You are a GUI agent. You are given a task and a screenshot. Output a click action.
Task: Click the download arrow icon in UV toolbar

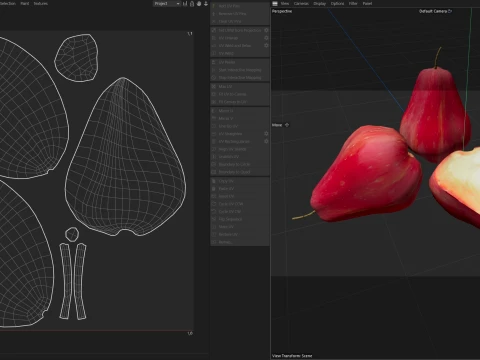206,4
